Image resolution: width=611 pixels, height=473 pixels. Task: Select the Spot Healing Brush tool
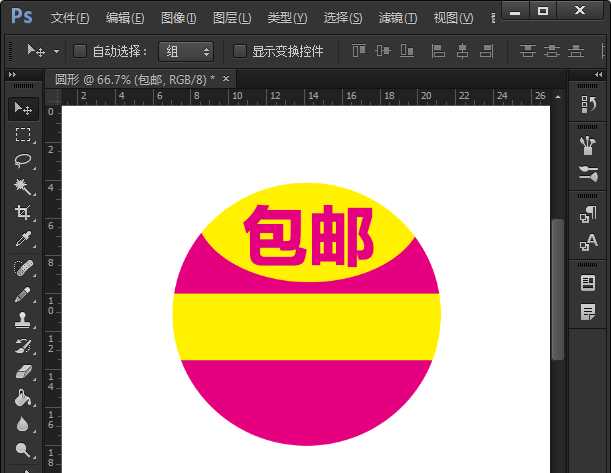tap(23, 268)
